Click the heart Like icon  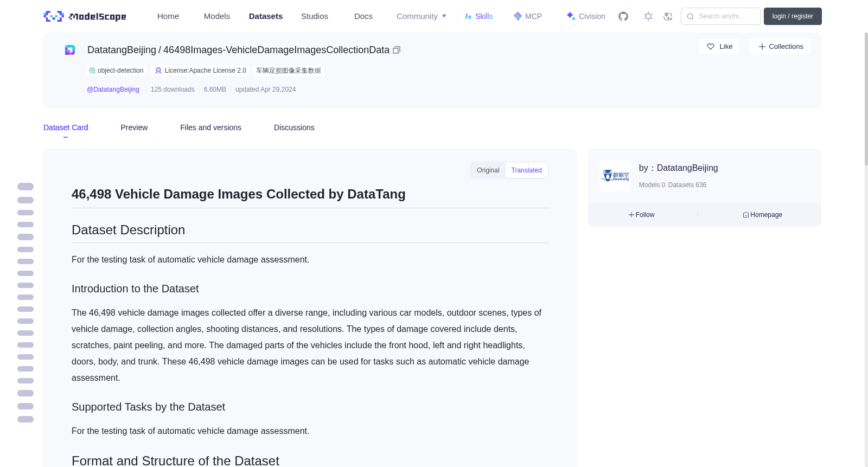[711, 47]
